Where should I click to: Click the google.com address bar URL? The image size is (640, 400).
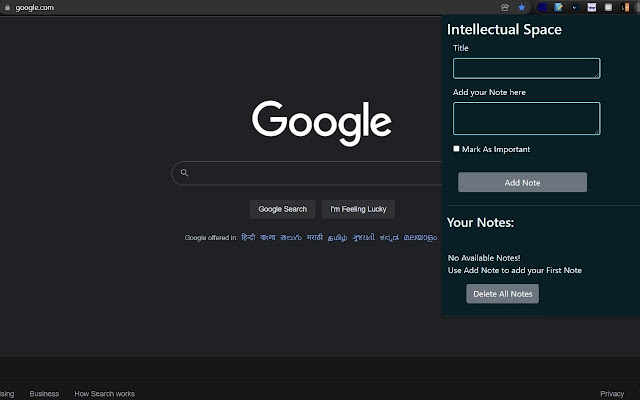pyautogui.click(x=34, y=7)
